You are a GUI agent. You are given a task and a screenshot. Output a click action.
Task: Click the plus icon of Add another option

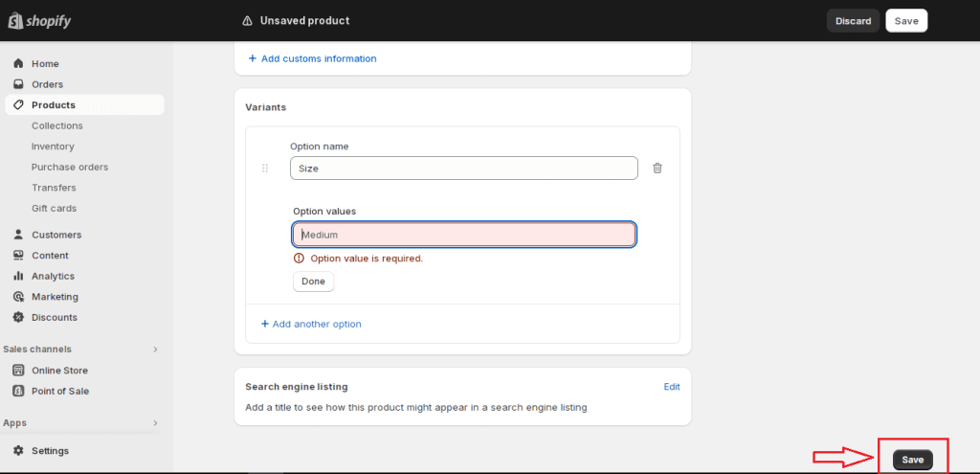tap(265, 324)
